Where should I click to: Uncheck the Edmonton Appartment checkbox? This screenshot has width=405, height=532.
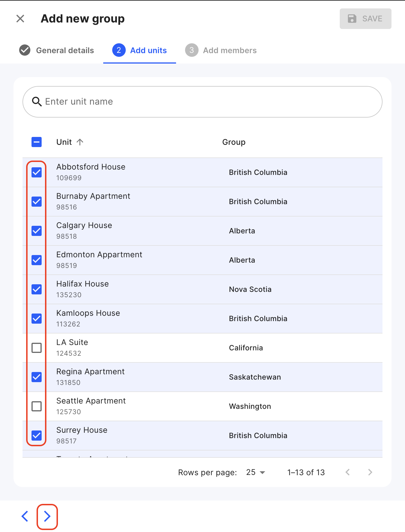point(37,260)
